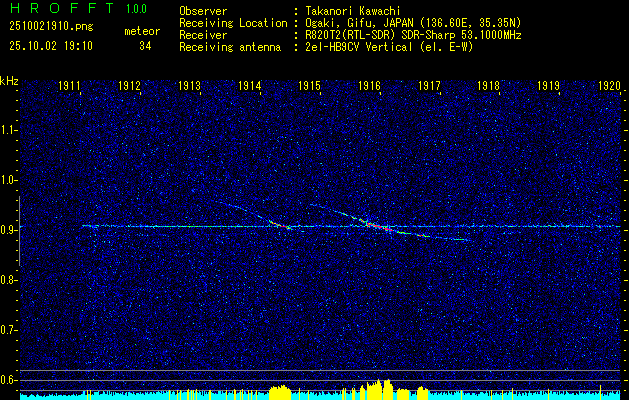Click the 1916 time axis label
Image resolution: width=629 pixels, height=400 pixels.
point(369,85)
